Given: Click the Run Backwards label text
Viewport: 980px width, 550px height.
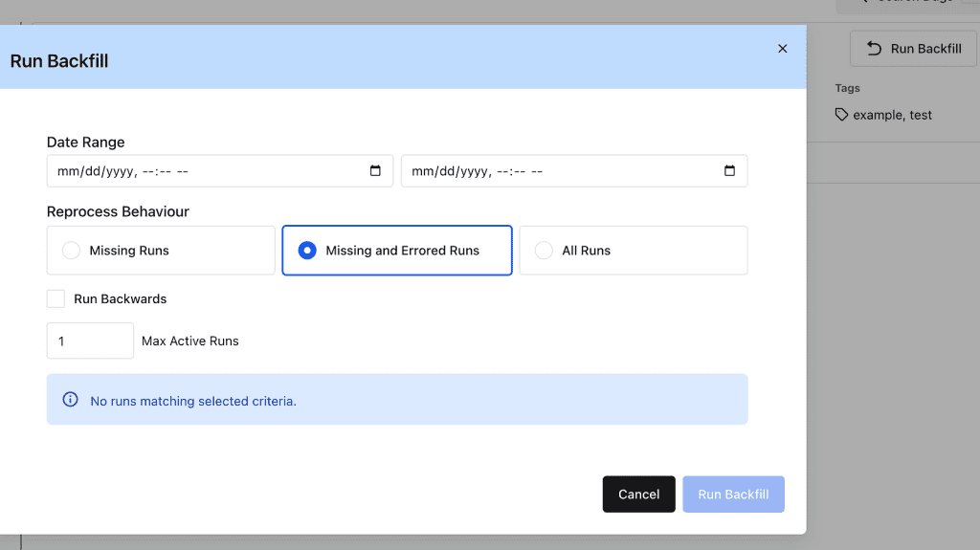Looking at the screenshot, I should pos(121,299).
